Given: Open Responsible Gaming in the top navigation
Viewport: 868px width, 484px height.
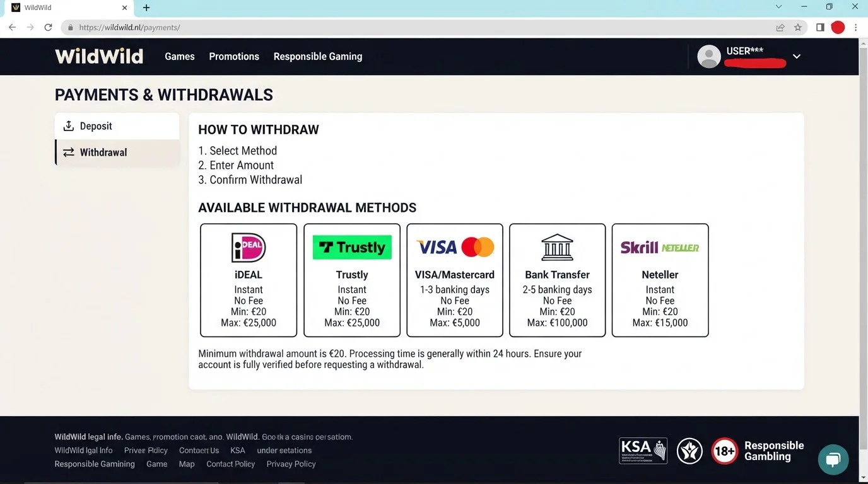Looking at the screenshot, I should point(318,56).
